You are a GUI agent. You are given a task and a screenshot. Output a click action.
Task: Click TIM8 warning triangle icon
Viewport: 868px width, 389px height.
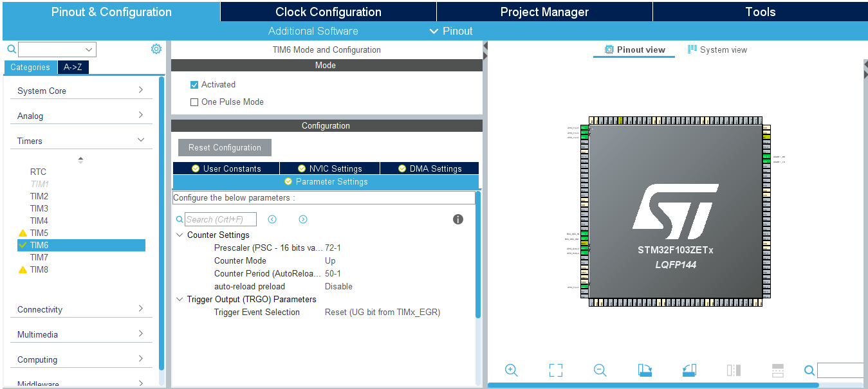23,269
